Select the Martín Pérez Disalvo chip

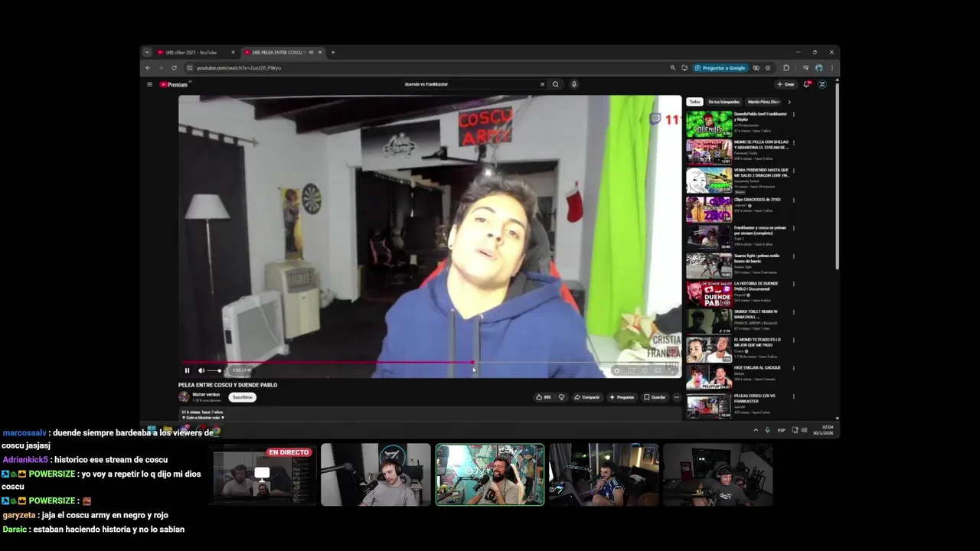(763, 102)
